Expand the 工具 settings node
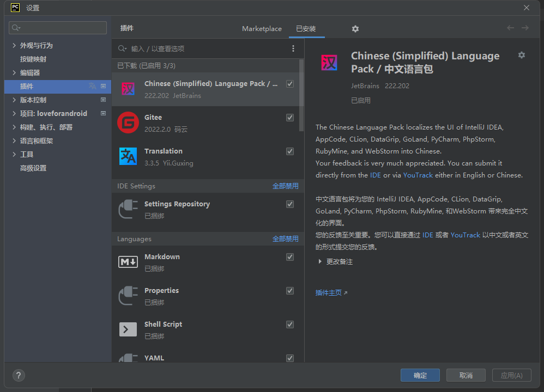Screen dimensions: 544x392 point(14,154)
